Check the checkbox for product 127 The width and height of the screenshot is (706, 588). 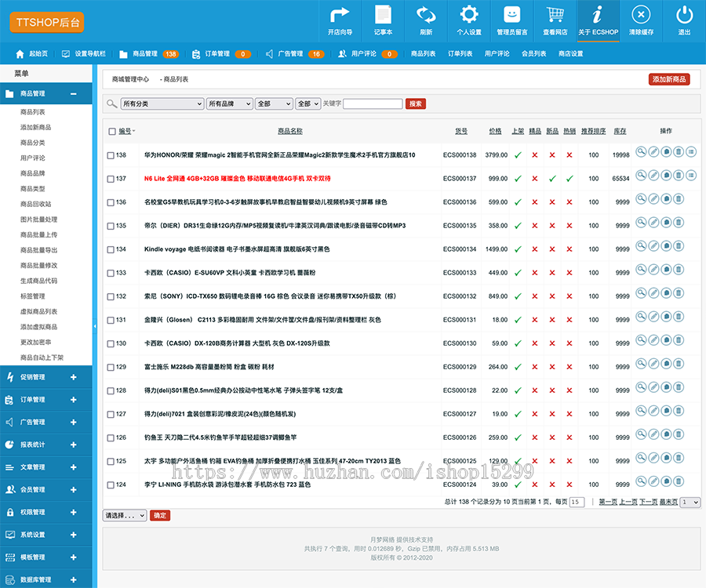point(111,415)
